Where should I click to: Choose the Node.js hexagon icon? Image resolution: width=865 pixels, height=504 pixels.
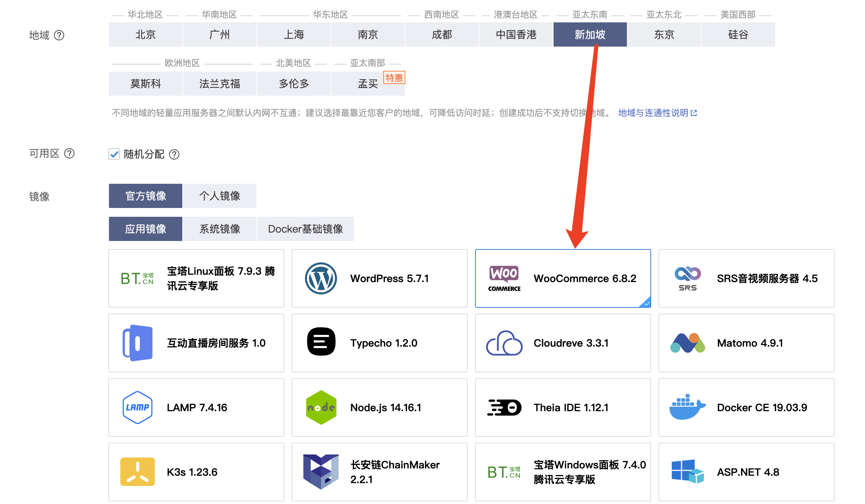(x=321, y=407)
